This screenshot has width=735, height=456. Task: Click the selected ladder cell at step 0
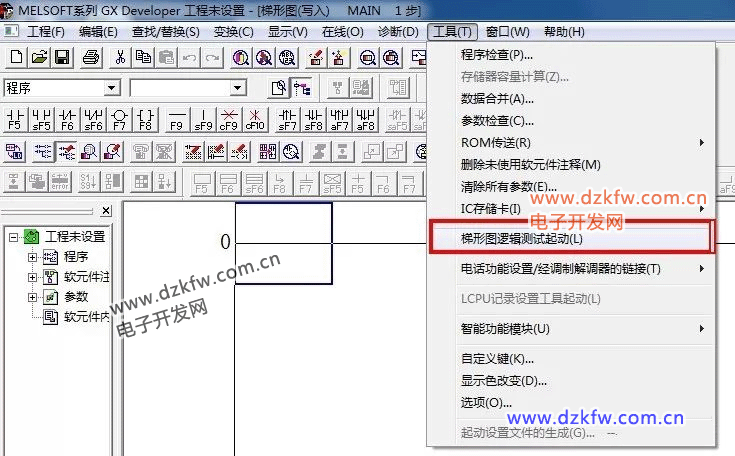click(283, 241)
